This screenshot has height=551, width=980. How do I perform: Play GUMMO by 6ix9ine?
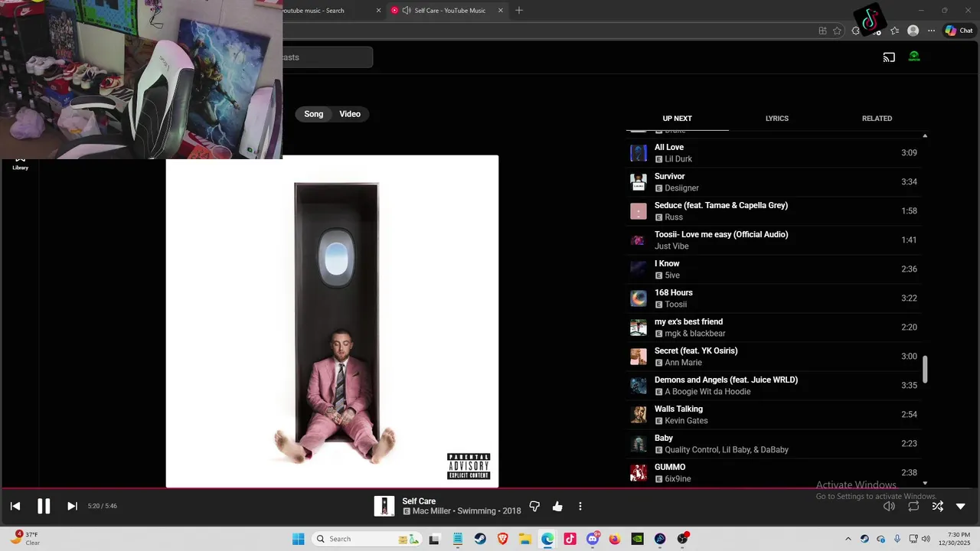pyautogui.click(x=773, y=473)
